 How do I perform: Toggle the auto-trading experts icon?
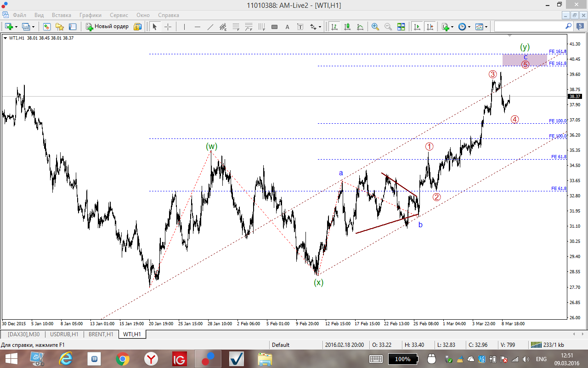(137, 27)
